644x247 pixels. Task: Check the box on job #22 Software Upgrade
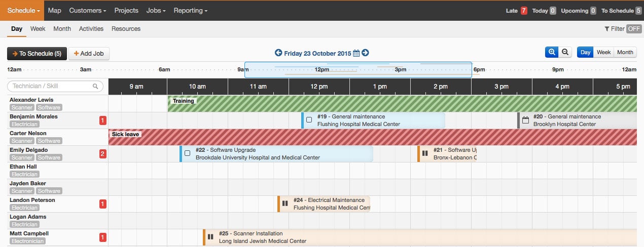pyautogui.click(x=187, y=153)
